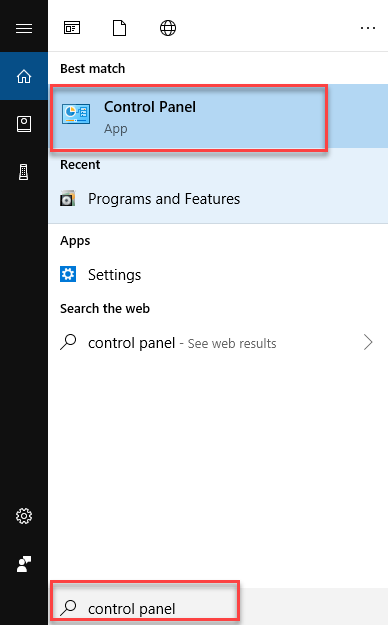Click the App label under Control Panel

(116, 129)
